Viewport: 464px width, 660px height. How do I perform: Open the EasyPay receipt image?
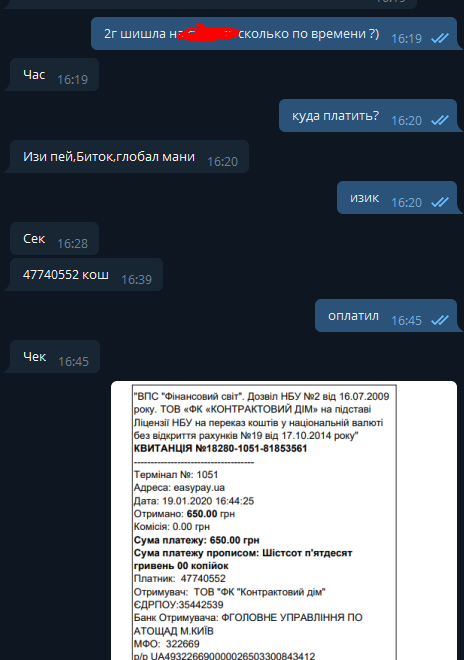point(284,521)
